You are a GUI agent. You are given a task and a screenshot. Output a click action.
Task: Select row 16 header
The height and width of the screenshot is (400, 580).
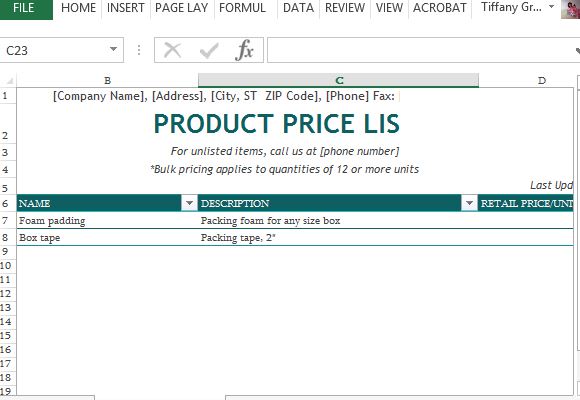tap(8, 350)
